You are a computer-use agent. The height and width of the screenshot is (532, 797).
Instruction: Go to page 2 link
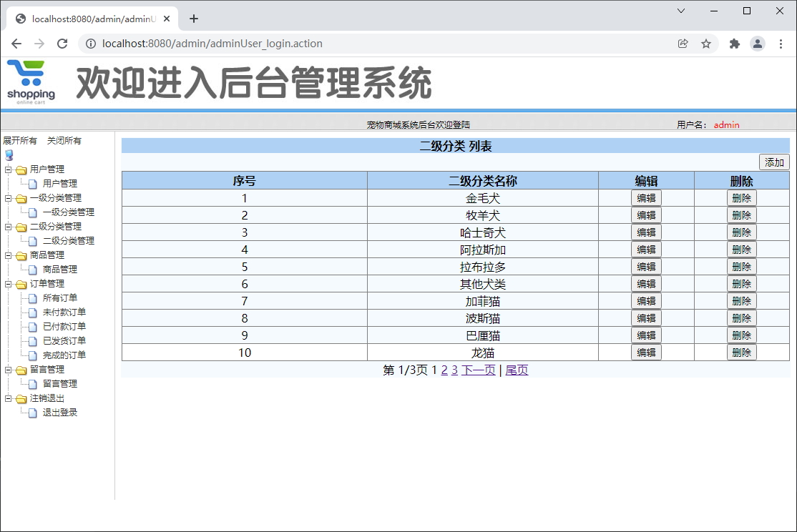click(x=444, y=370)
